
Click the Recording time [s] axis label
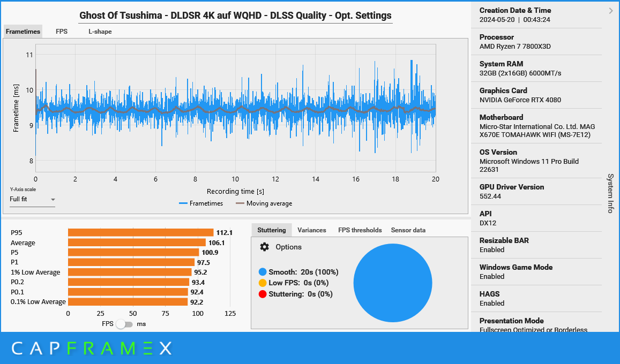235,192
